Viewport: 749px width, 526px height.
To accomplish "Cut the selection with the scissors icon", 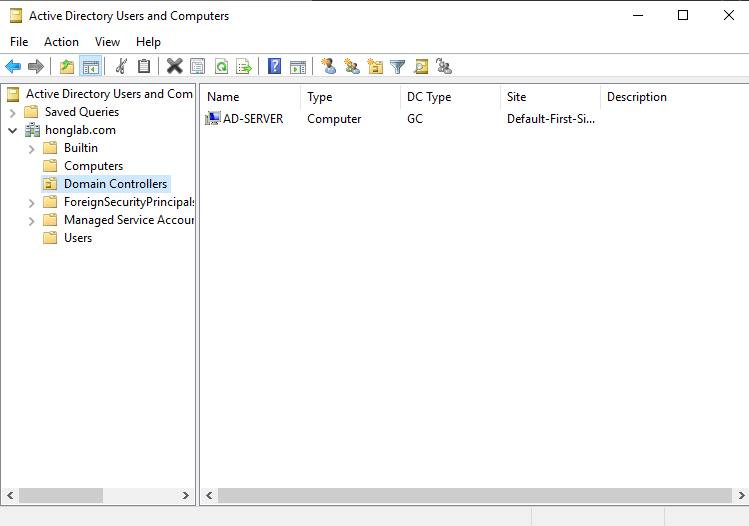I will point(121,66).
